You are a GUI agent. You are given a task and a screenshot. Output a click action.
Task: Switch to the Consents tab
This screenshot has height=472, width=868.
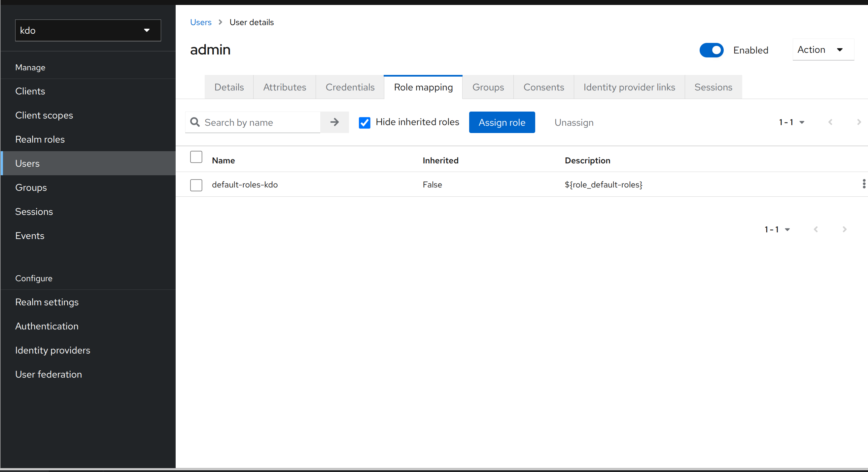point(544,87)
